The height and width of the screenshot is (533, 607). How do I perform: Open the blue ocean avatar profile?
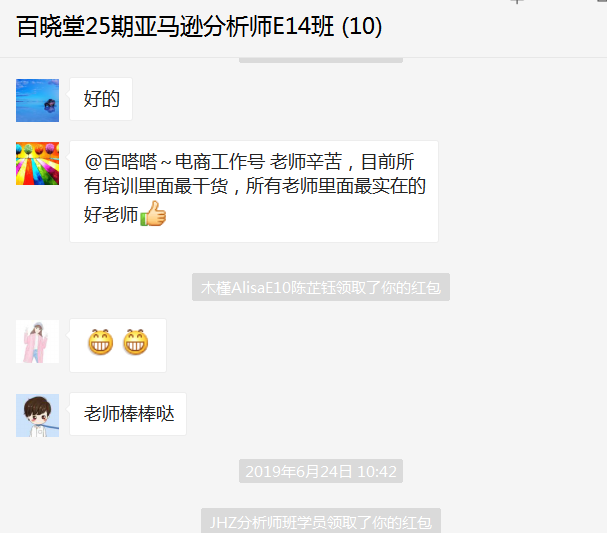click(38, 101)
